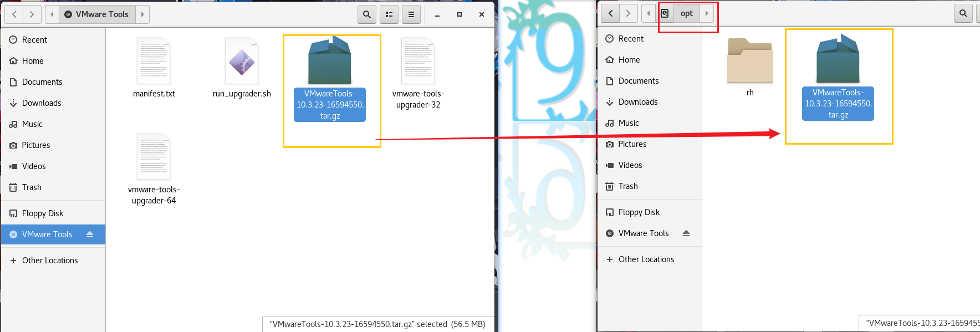Image resolution: width=980 pixels, height=332 pixels.
Task: Select the rh folder in opt window
Action: point(750,68)
